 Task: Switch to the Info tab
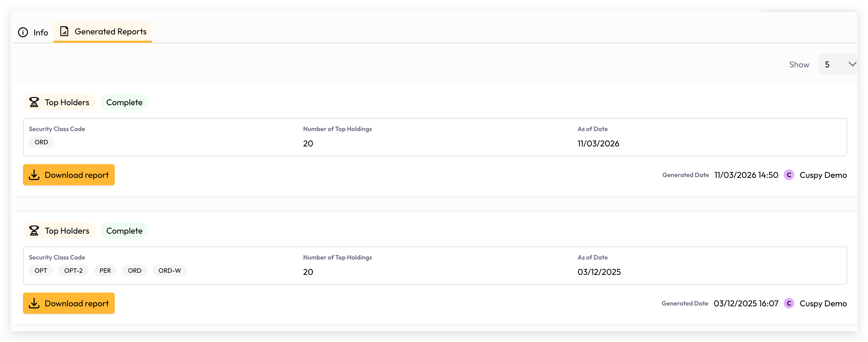33,32
